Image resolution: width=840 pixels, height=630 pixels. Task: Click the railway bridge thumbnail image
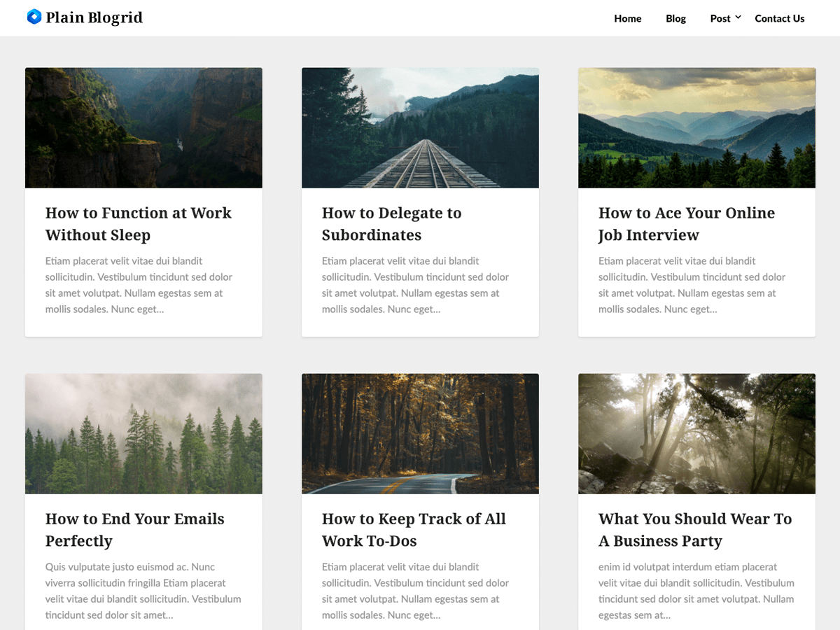[x=420, y=127]
